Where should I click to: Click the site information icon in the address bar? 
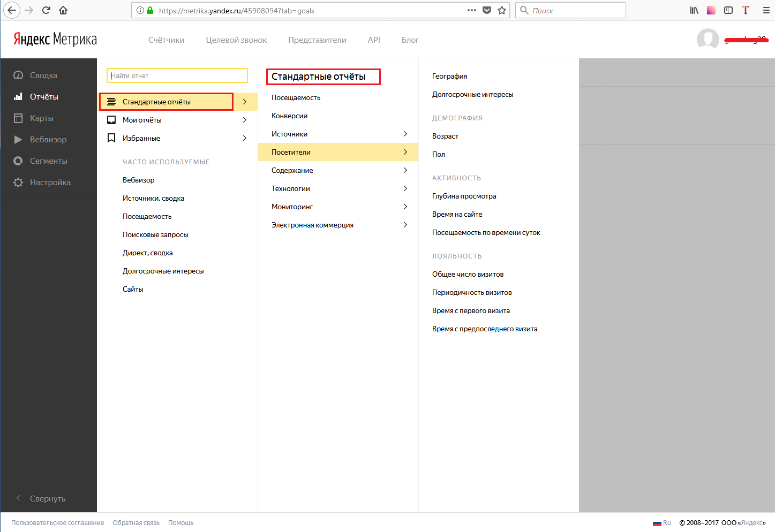pyautogui.click(x=140, y=10)
